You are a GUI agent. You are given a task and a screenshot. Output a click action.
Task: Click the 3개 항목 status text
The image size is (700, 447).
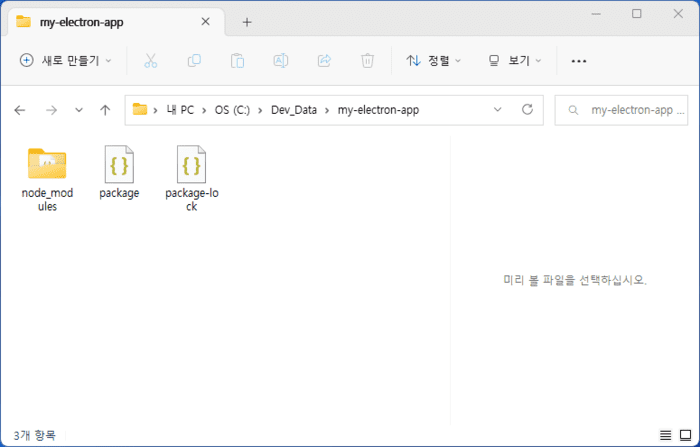coord(34,435)
